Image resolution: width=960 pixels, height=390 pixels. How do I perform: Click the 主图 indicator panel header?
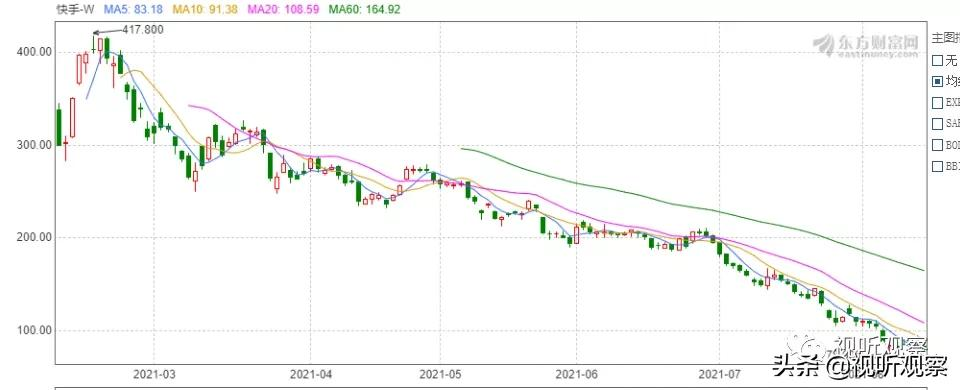point(945,38)
